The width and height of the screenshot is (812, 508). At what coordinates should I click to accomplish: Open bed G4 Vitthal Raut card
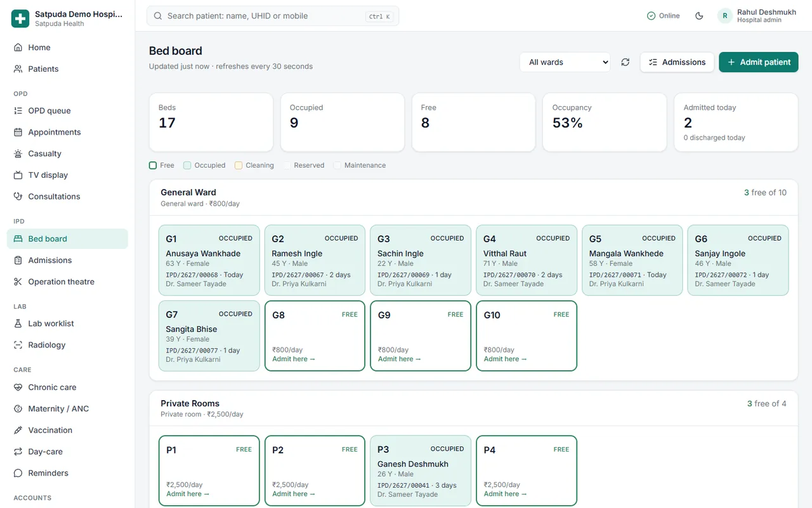(x=527, y=260)
